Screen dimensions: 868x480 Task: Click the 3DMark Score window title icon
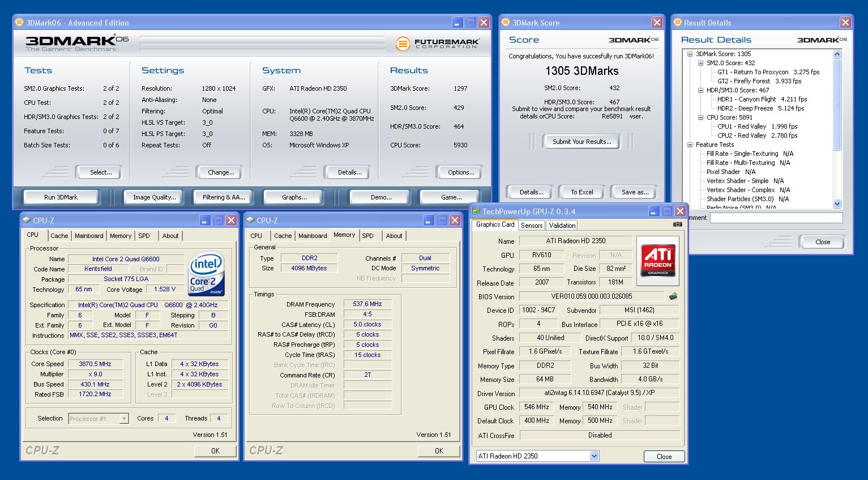[506, 22]
